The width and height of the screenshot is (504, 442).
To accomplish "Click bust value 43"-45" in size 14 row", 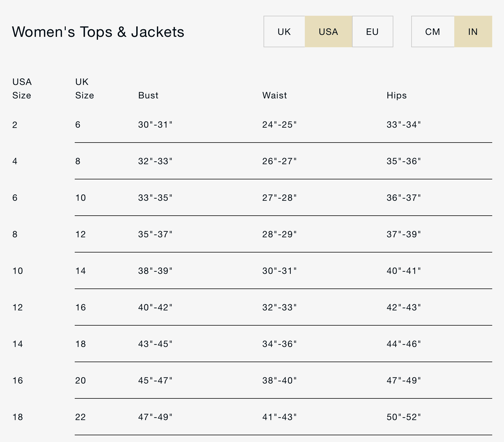I will (x=155, y=344).
